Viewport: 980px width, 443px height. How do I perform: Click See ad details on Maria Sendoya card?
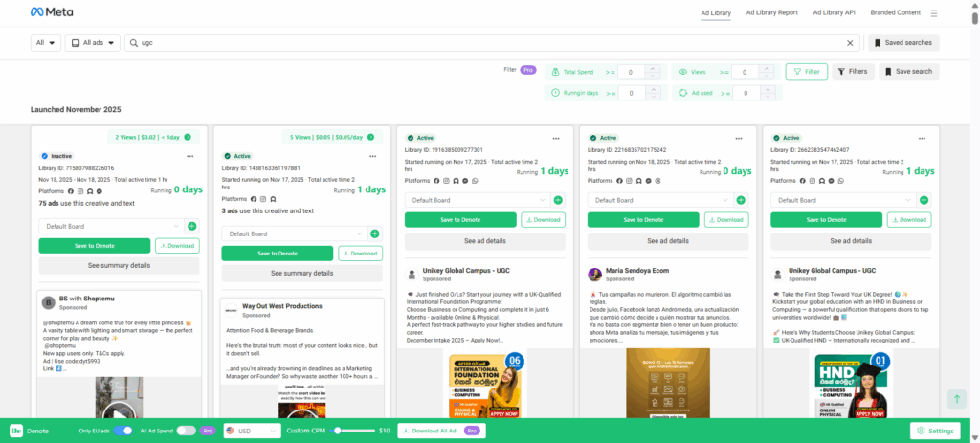668,240
